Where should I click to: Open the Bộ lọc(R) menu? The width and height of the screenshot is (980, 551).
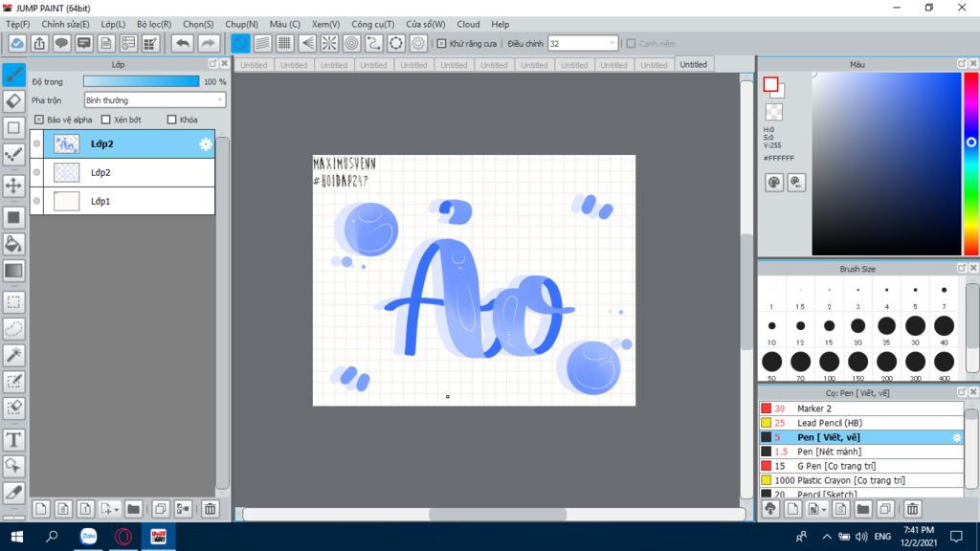(154, 24)
